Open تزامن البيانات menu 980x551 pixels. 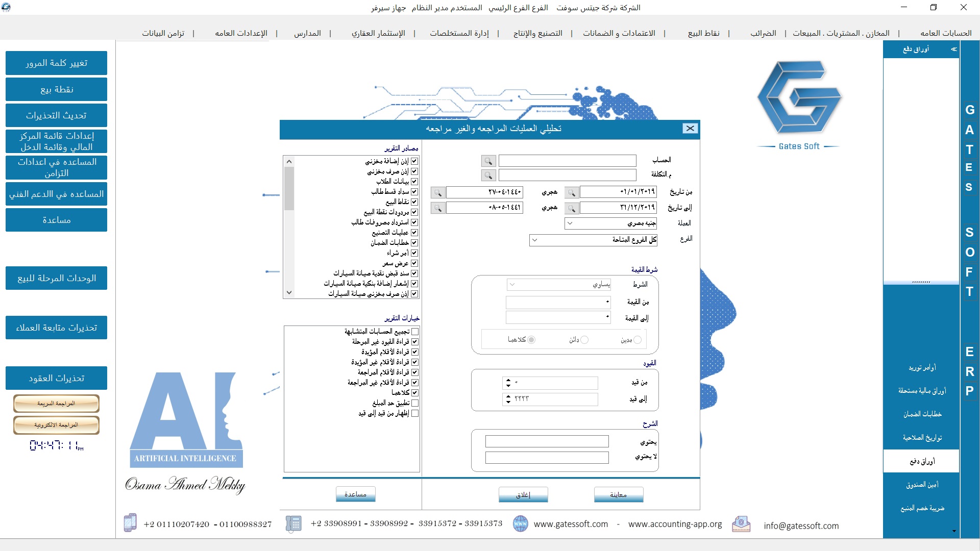163,33
